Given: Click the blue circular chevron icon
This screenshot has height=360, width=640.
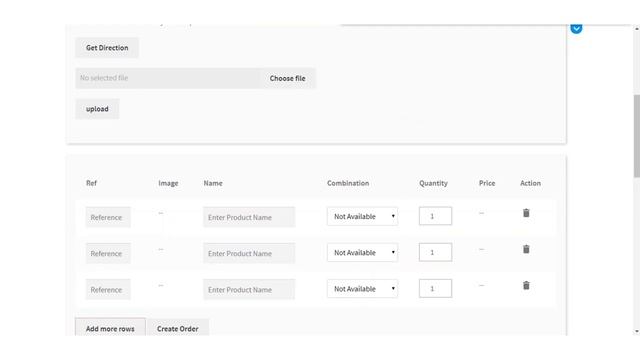Looking at the screenshot, I should (x=576, y=29).
